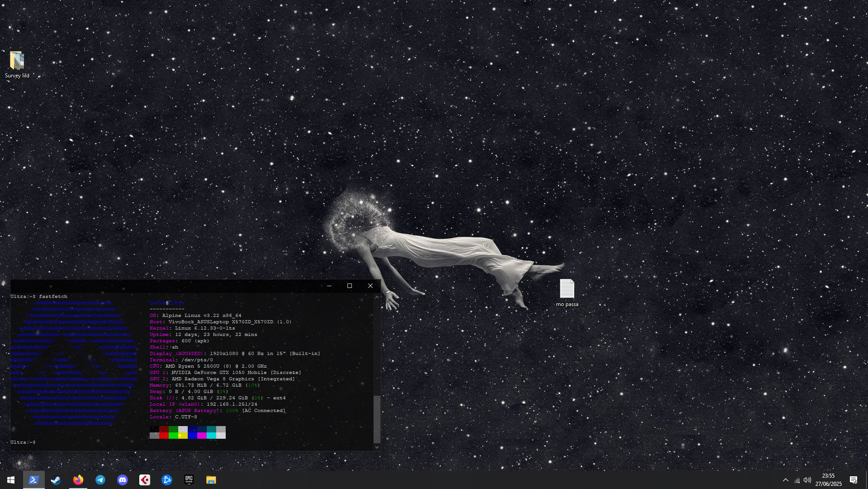Open the Wi-Fi network tray icon
Screen dimensions: 868x489
point(797,480)
